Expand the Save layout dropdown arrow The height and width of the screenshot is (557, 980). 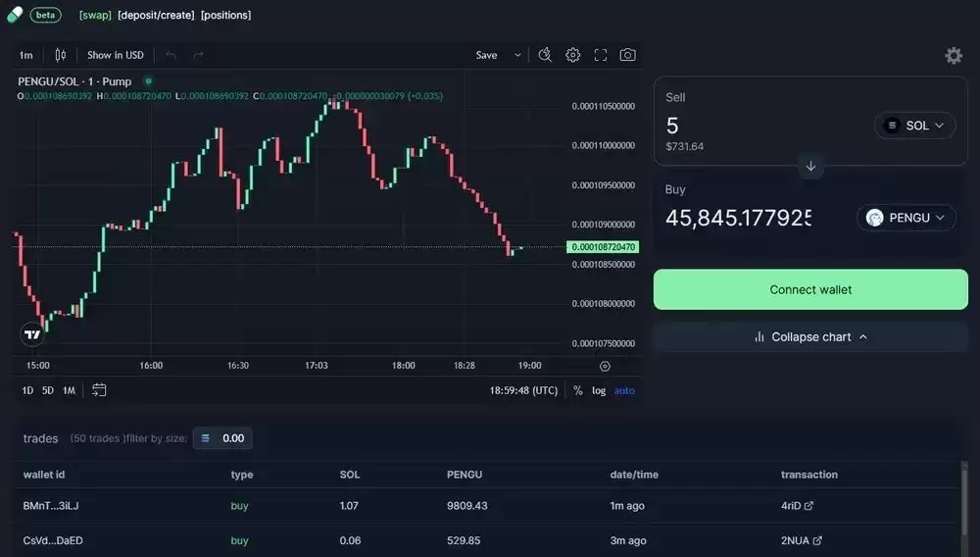(x=517, y=55)
